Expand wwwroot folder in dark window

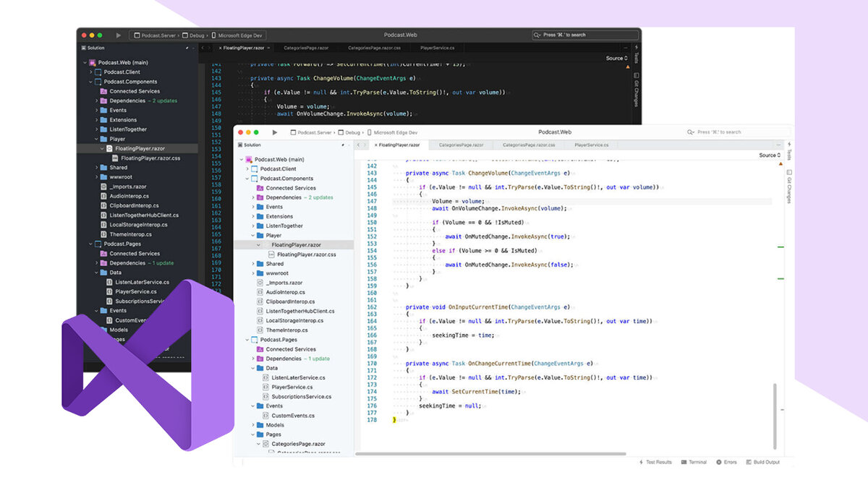[x=96, y=177]
